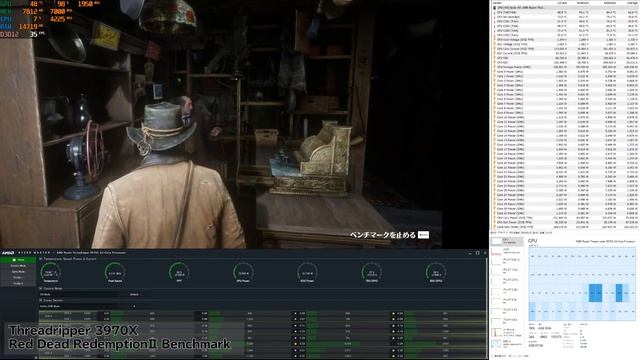The width and height of the screenshot is (640, 360).
Task: Click the Current column header in HWiNFO
Action: [562, 3]
